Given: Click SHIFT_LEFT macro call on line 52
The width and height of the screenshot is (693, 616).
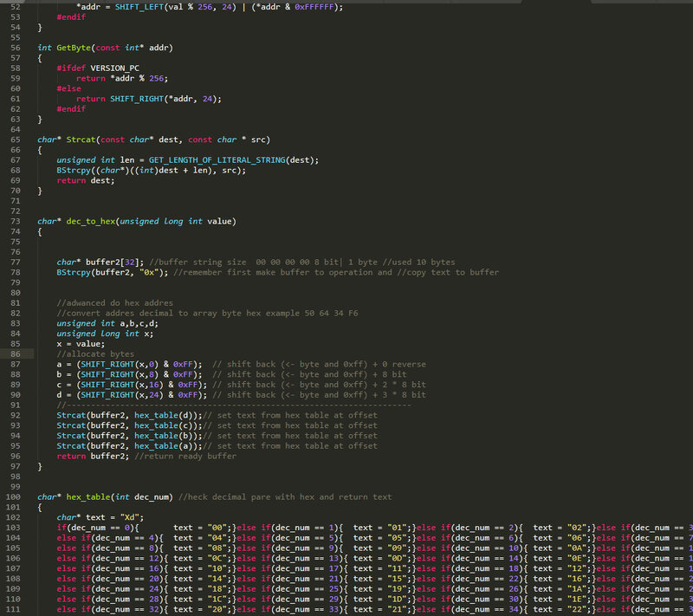Looking at the screenshot, I should pos(139,7).
